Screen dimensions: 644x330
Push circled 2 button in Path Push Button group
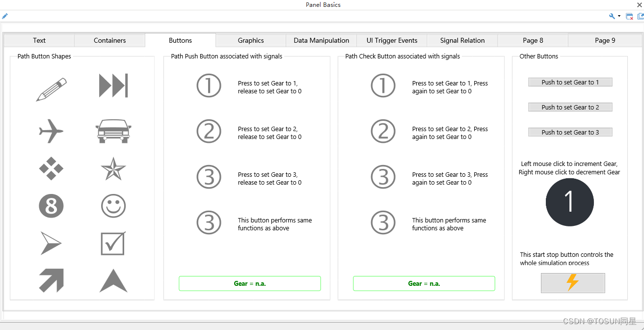click(x=209, y=131)
